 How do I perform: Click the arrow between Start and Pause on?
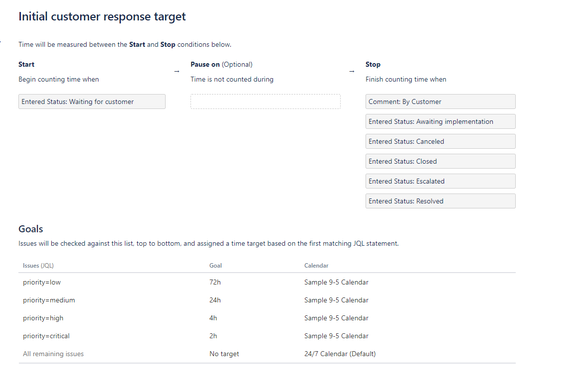click(177, 72)
